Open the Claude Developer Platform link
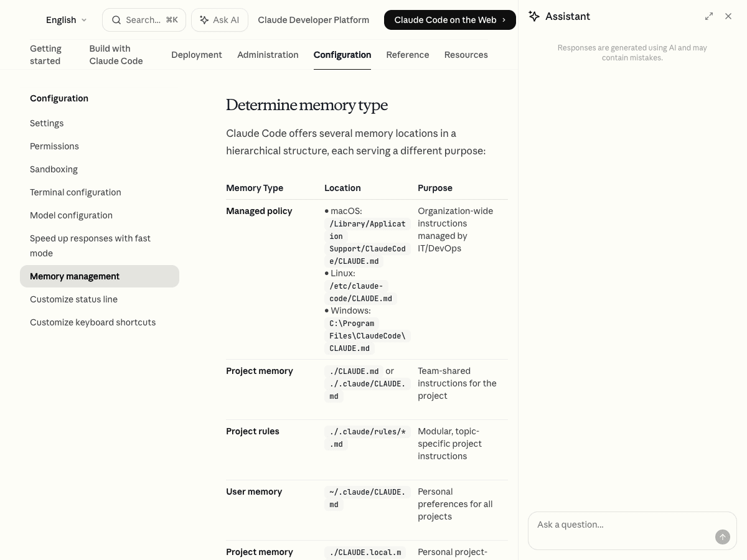Screen dimensions: 747x560 [313, 20]
